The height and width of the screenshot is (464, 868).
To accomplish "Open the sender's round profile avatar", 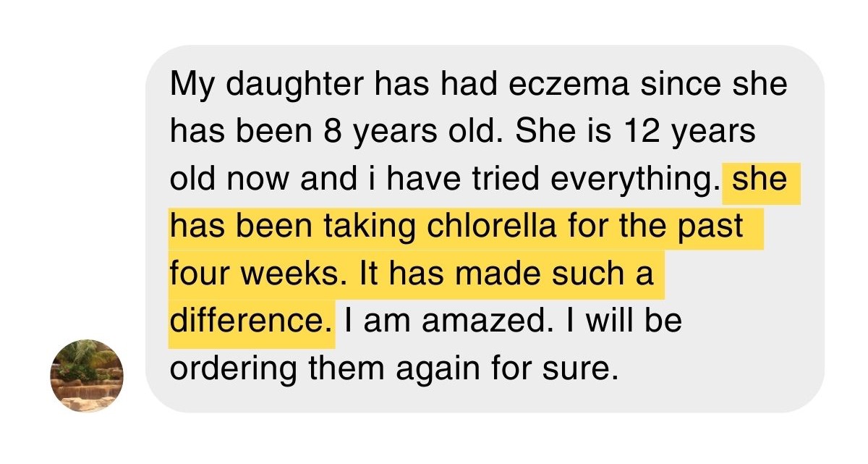I will [87, 376].
